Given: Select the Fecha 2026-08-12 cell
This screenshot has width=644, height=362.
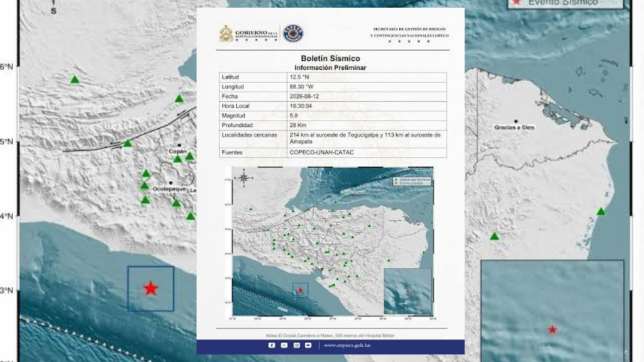Looking at the screenshot, I should [367, 96].
